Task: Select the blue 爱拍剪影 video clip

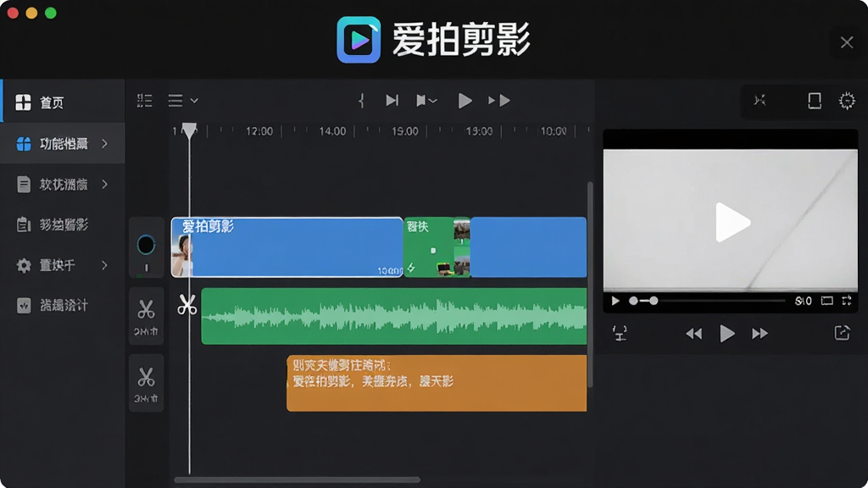Action: (287, 247)
